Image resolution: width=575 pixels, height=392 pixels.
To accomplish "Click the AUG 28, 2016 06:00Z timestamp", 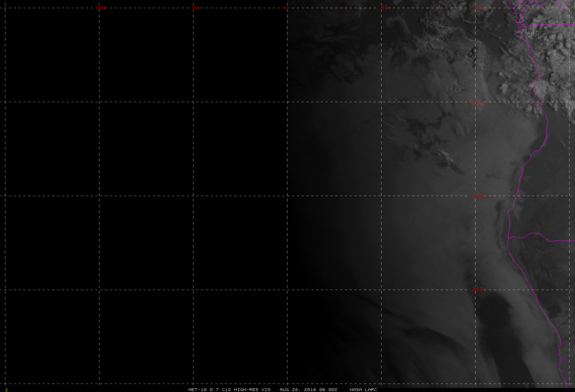I will [x=308, y=390].
